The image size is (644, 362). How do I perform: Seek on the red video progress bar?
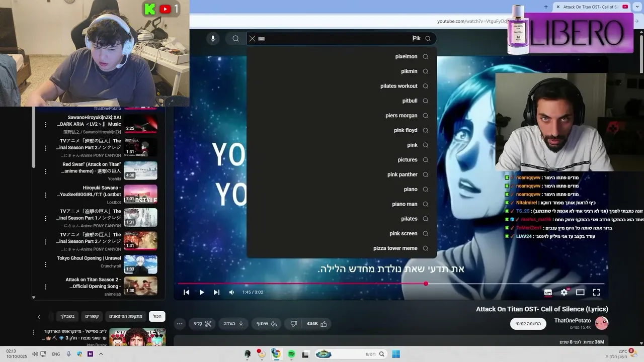[391, 284]
